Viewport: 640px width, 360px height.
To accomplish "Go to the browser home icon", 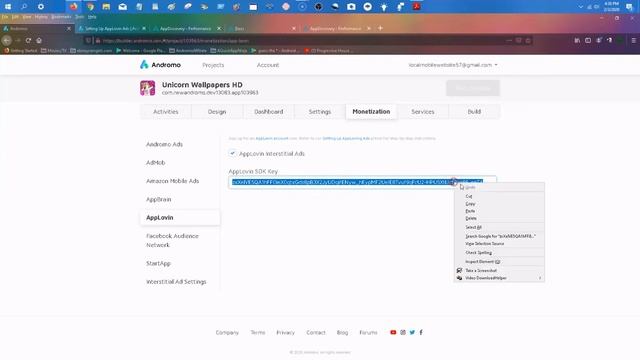I will point(39,40).
